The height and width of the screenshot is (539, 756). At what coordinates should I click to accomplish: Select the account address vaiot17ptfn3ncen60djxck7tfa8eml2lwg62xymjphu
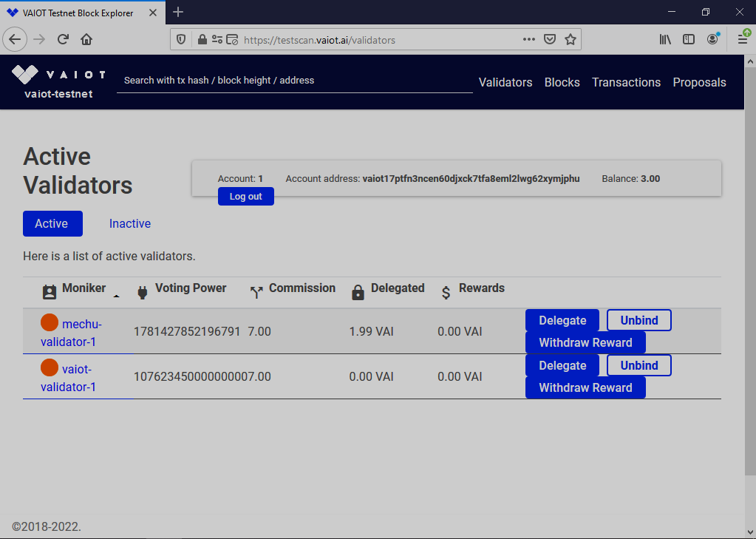point(471,178)
